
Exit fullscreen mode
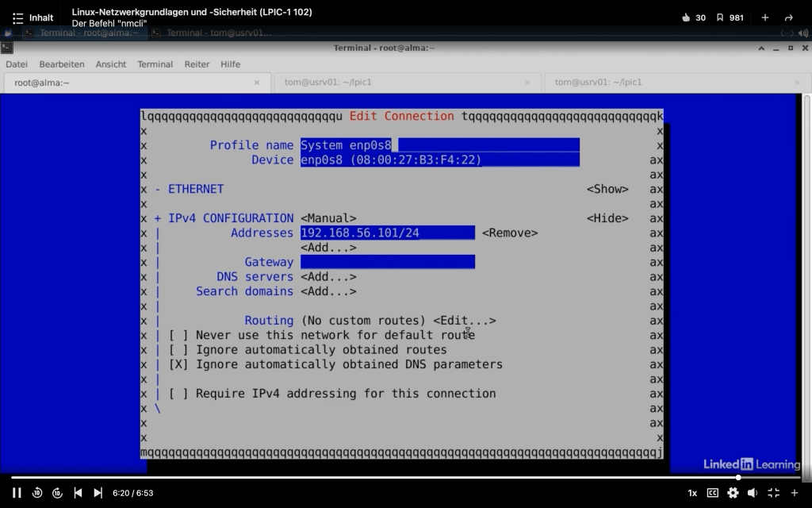point(773,493)
